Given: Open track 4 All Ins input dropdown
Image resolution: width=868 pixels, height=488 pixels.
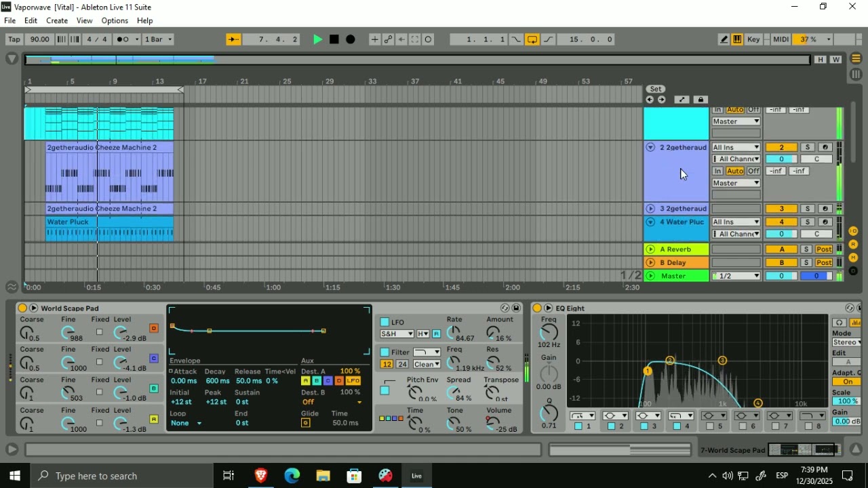Looking at the screenshot, I should tap(736, 222).
